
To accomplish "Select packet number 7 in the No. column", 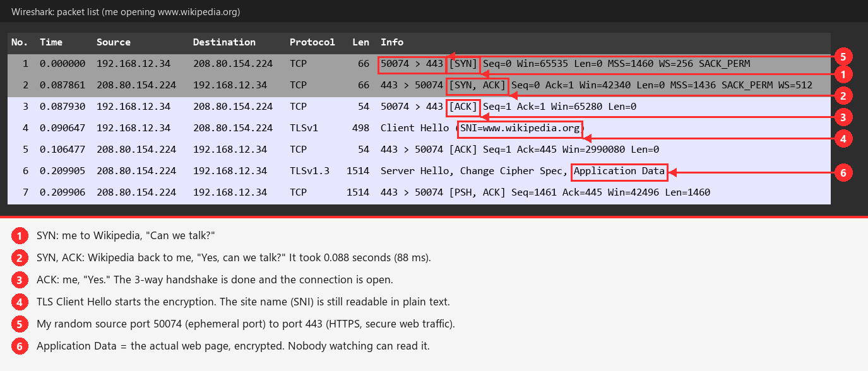I will pos(25,192).
